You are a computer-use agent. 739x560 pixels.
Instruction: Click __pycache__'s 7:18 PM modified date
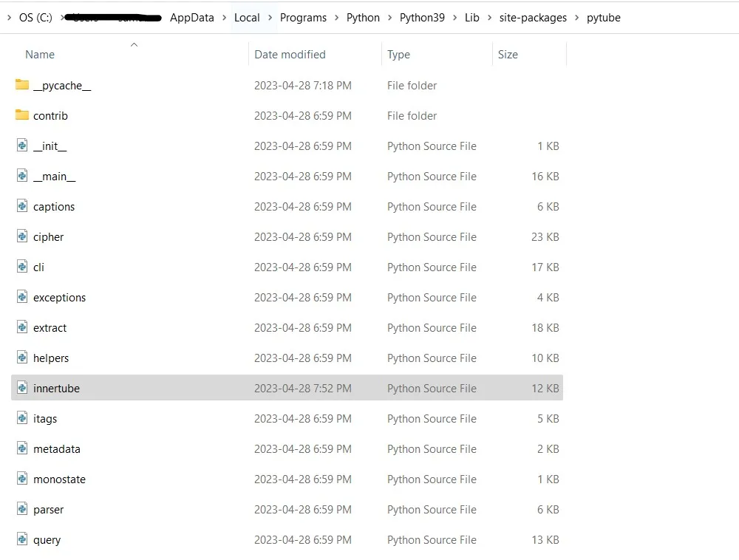302,85
